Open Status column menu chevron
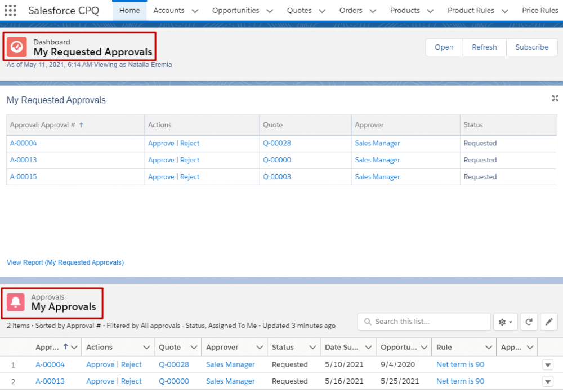 [x=312, y=348]
